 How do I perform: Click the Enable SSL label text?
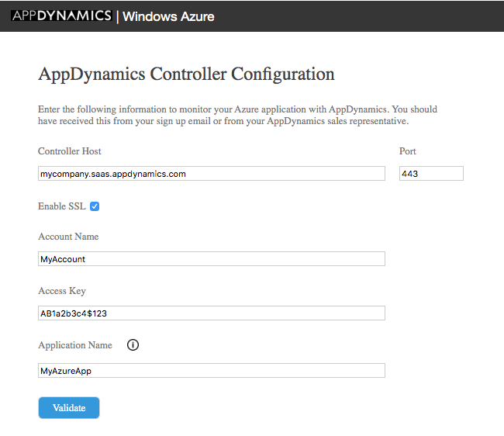pos(62,206)
